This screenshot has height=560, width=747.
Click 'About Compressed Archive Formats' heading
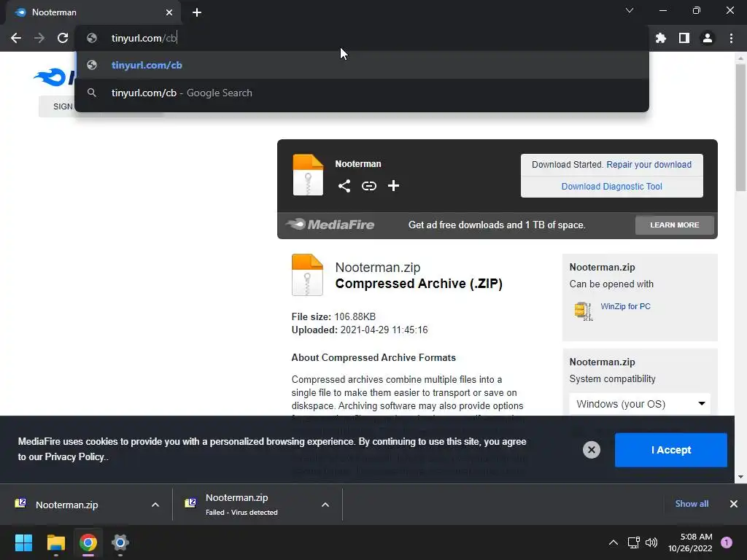point(373,357)
